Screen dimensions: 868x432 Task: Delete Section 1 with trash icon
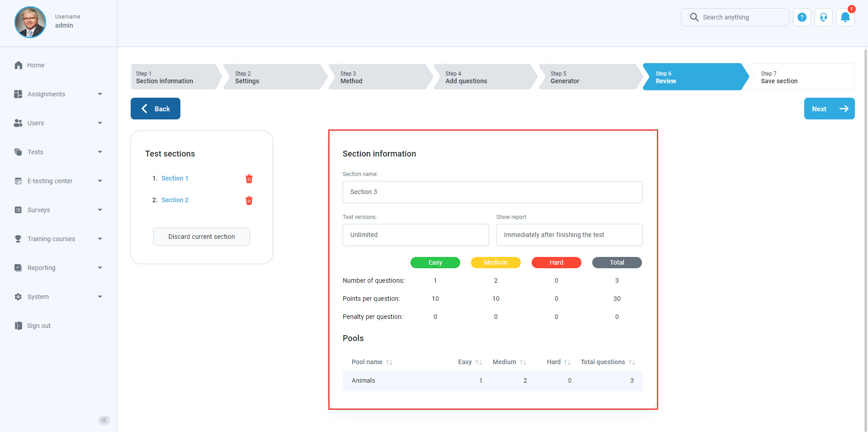coord(249,179)
